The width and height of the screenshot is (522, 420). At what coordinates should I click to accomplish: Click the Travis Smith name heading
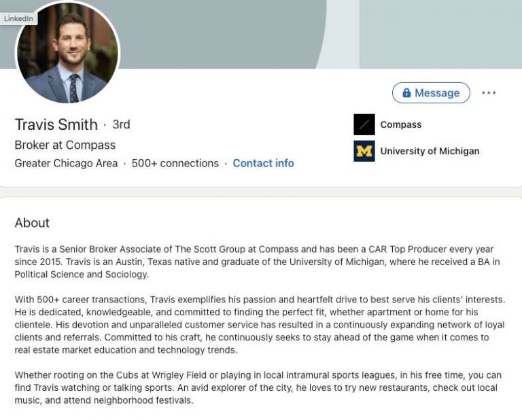tap(56, 124)
